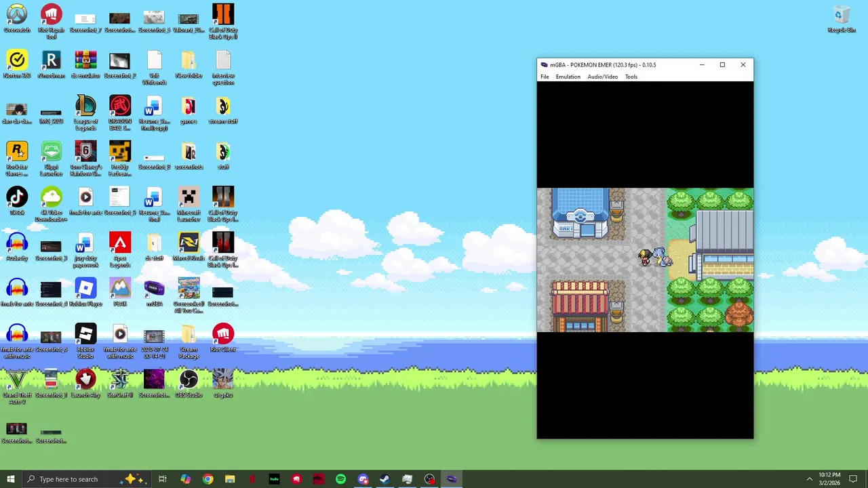Select the interview question file

tap(223, 67)
